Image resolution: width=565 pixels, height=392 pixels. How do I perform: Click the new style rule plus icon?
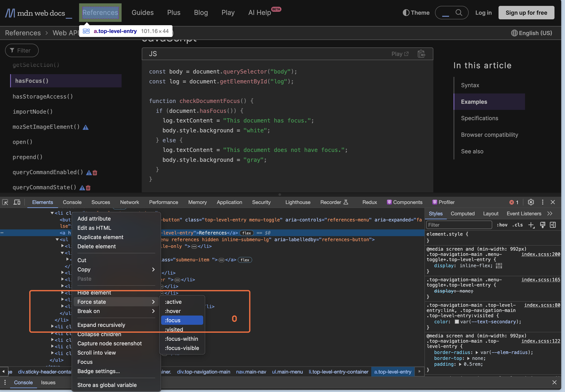point(531,225)
